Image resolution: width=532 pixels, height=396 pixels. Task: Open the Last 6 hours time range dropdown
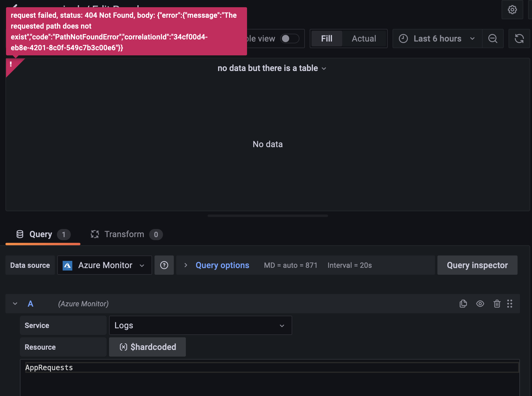point(437,39)
